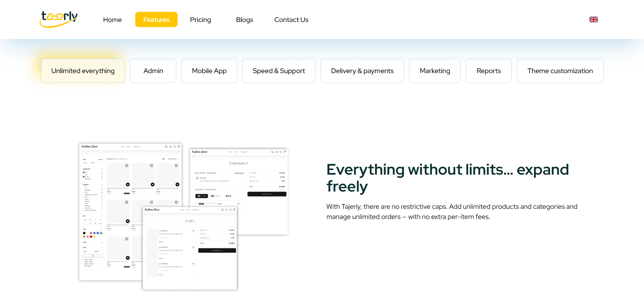Click the "Everything without limits" heading
Image resolution: width=644 pixels, height=308 pixels.
(447, 178)
